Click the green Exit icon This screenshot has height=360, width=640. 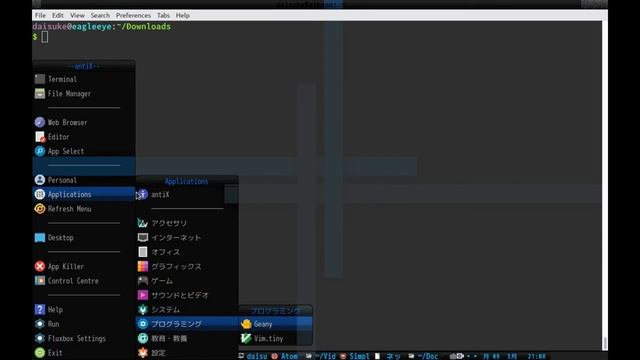coord(40,353)
